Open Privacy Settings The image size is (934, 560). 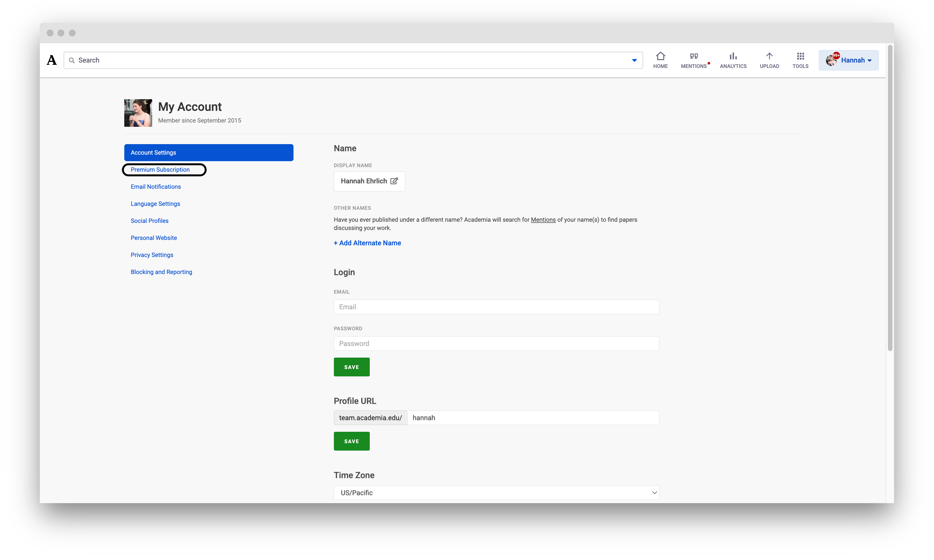point(152,255)
